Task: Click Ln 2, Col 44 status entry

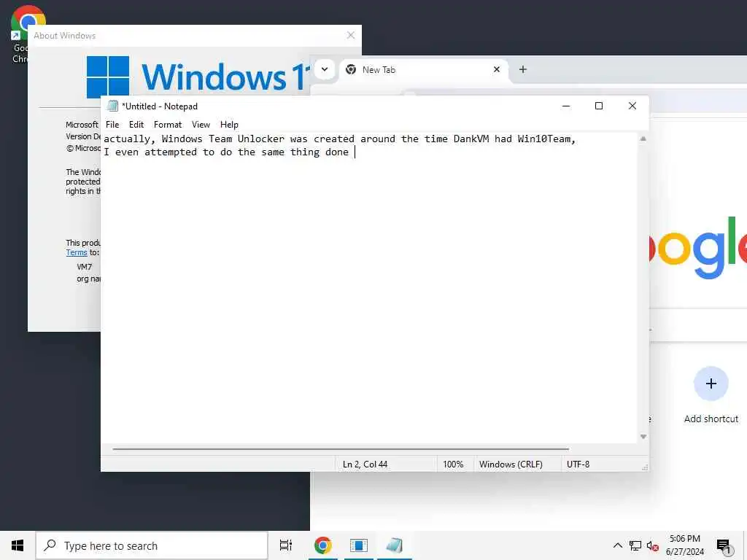Action: [x=365, y=464]
